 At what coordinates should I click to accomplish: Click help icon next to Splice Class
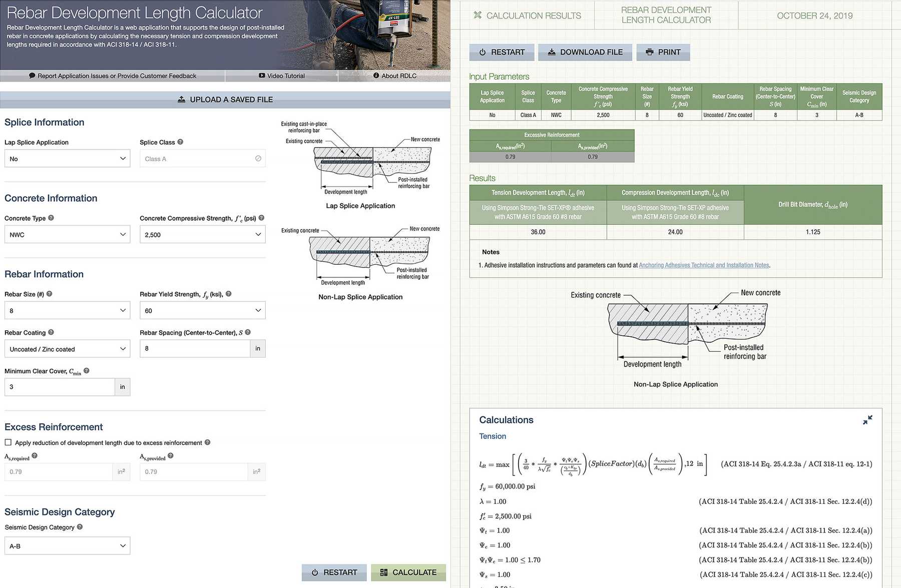(x=180, y=142)
